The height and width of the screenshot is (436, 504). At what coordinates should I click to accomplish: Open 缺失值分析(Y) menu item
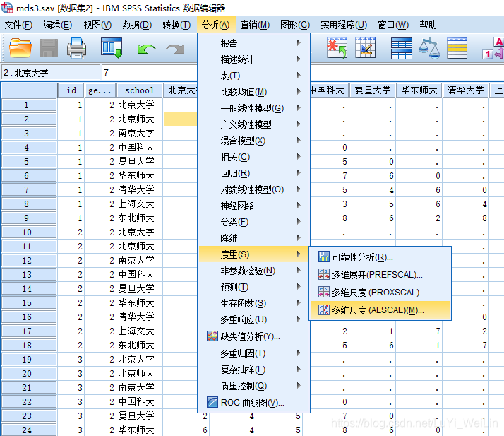point(253,336)
